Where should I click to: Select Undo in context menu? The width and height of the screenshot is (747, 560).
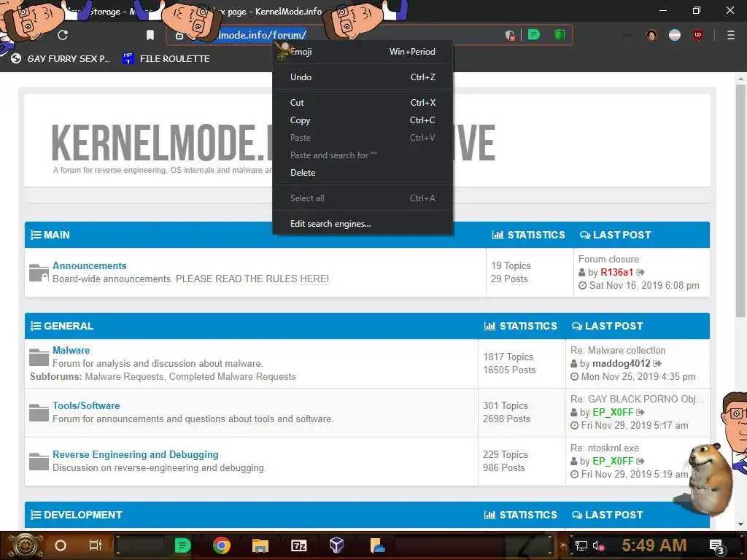point(363,77)
